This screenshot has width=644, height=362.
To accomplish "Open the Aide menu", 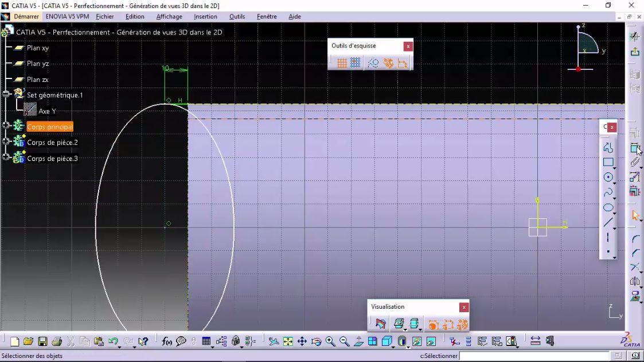I will tap(295, 17).
